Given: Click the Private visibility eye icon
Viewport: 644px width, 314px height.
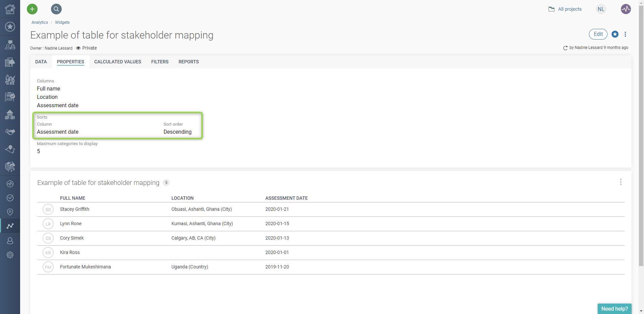Looking at the screenshot, I should [78, 48].
